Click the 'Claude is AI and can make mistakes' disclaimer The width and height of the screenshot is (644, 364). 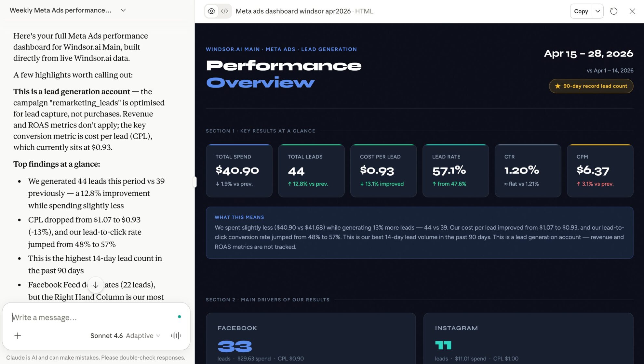[x=96, y=357]
